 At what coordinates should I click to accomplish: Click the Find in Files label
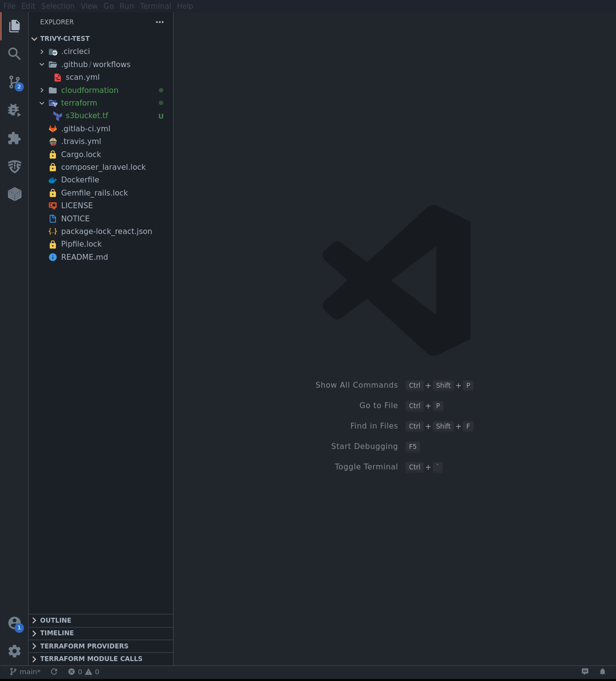click(374, 426)
